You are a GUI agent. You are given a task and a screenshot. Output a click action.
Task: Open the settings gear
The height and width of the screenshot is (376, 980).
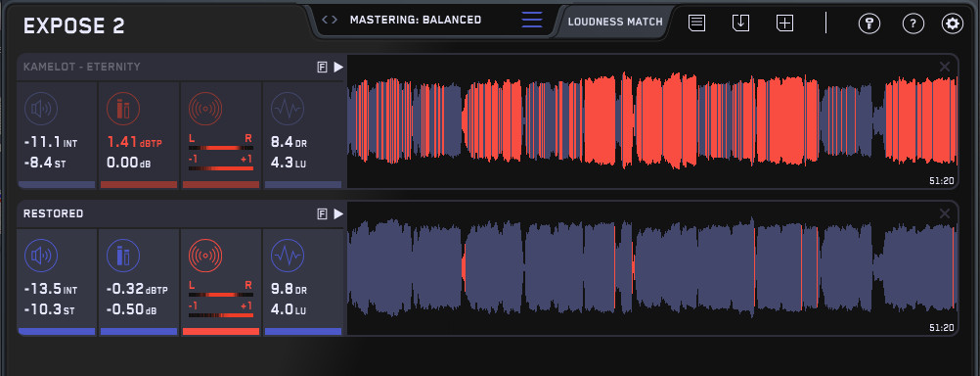(x=953, y=23)
